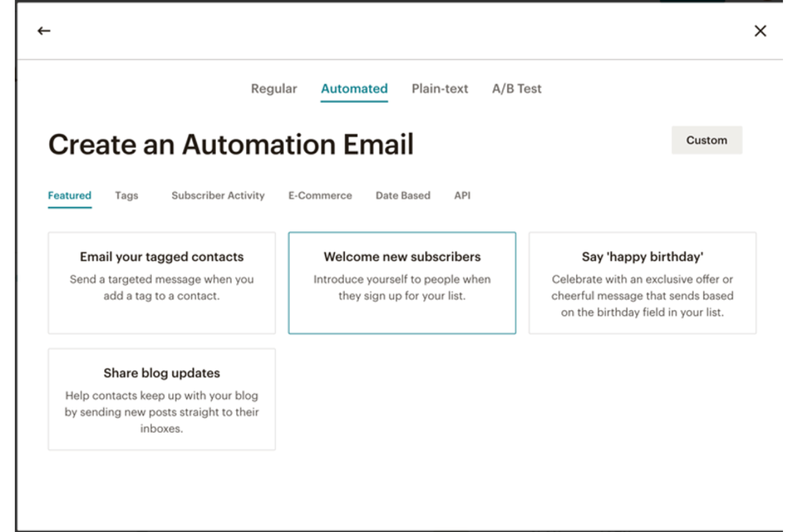Click the Create an Automation Email heading
The width and height of the screenshot is (798, 532).
(x=231, y=143)
